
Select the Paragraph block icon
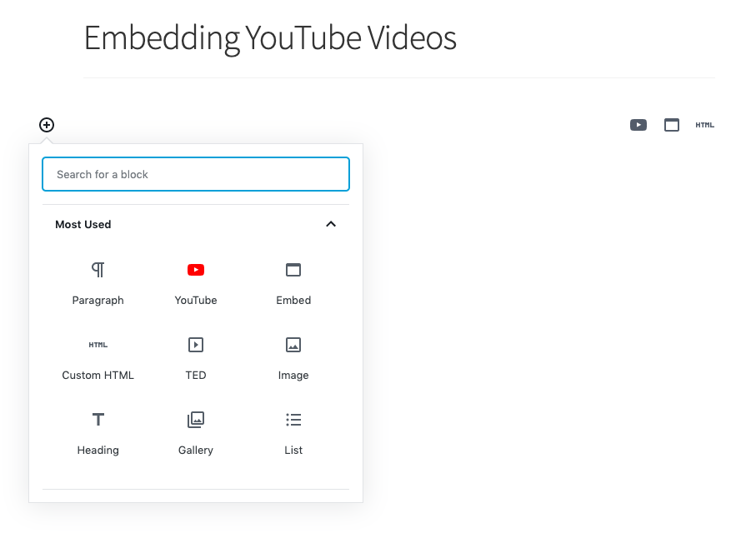(x=98, y=270)
